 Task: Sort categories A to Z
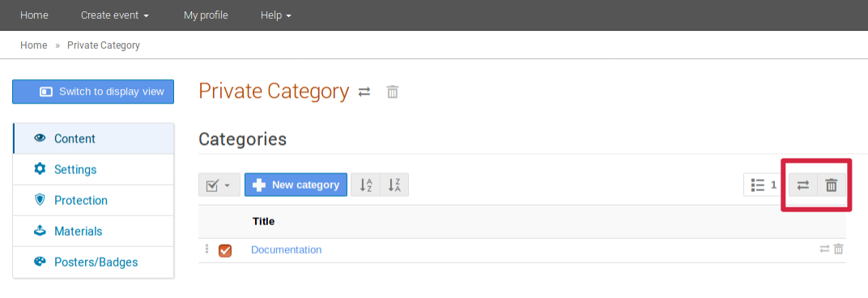tap(366, 185)
